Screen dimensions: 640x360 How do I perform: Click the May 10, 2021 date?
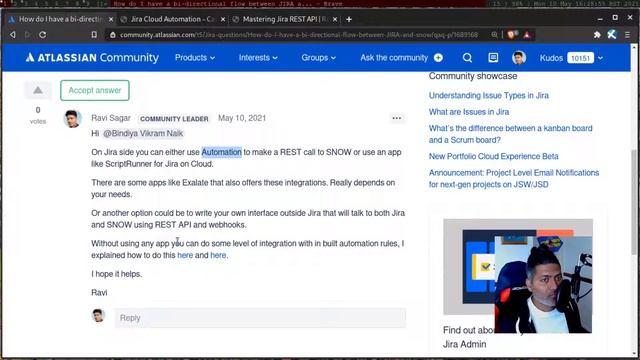pyautogui.click(x=242, y=118)
